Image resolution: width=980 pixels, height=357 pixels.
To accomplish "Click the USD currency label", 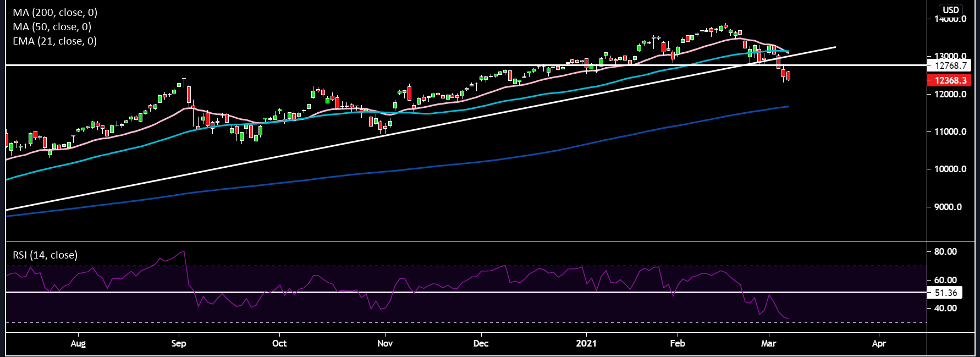I will pyautogui.click(x=951, y=10).
